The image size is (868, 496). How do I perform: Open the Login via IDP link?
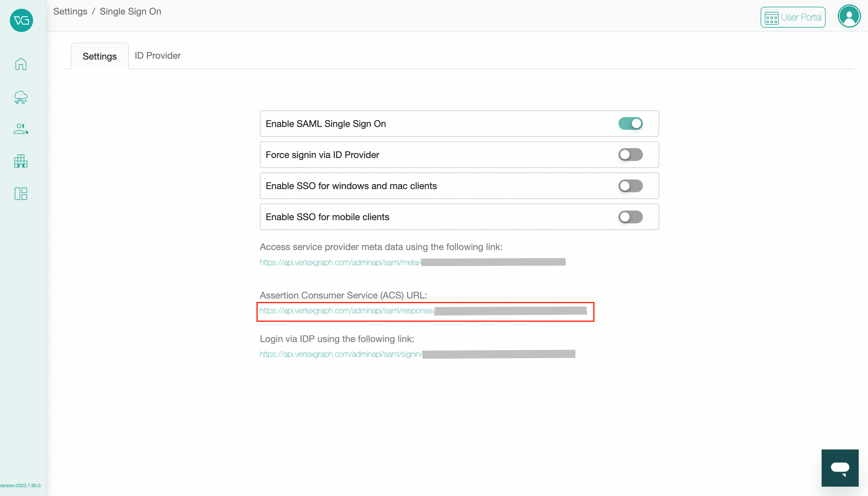340,354
